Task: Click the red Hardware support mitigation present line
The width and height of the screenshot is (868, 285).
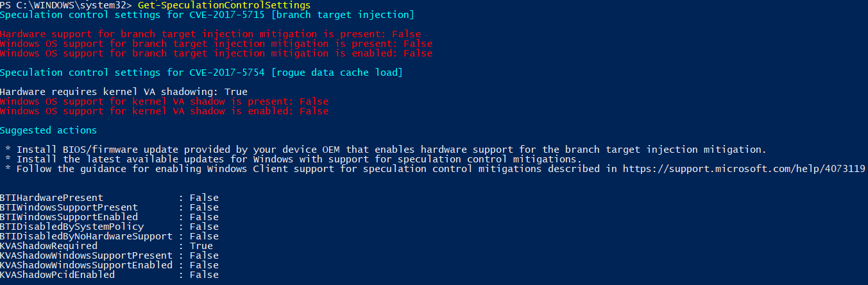Action: pos(210,34)
